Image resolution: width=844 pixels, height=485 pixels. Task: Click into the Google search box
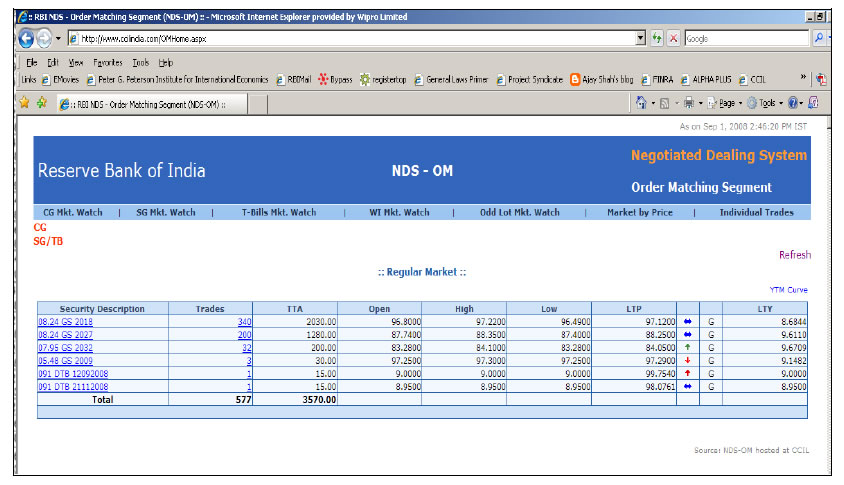pos(745,38)
